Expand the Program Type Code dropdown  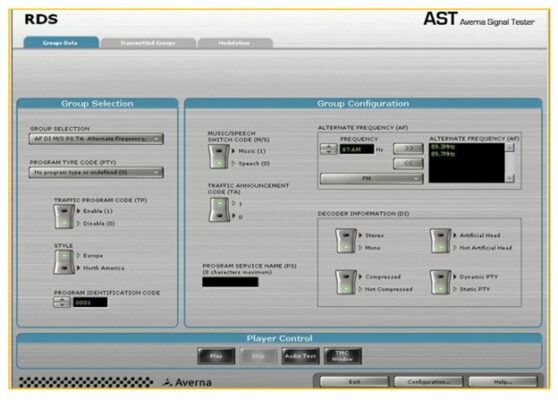tap(96, 173)
